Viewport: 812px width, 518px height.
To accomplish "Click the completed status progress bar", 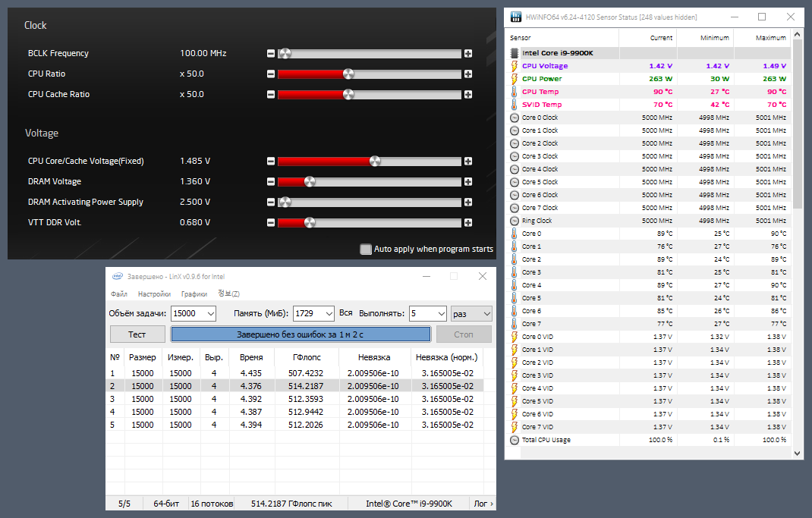I will tap(301, 334).
